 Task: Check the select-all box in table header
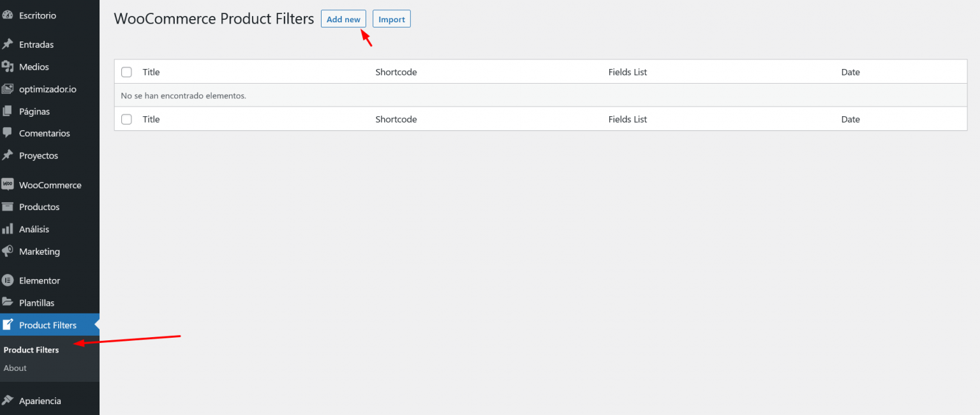126,72
